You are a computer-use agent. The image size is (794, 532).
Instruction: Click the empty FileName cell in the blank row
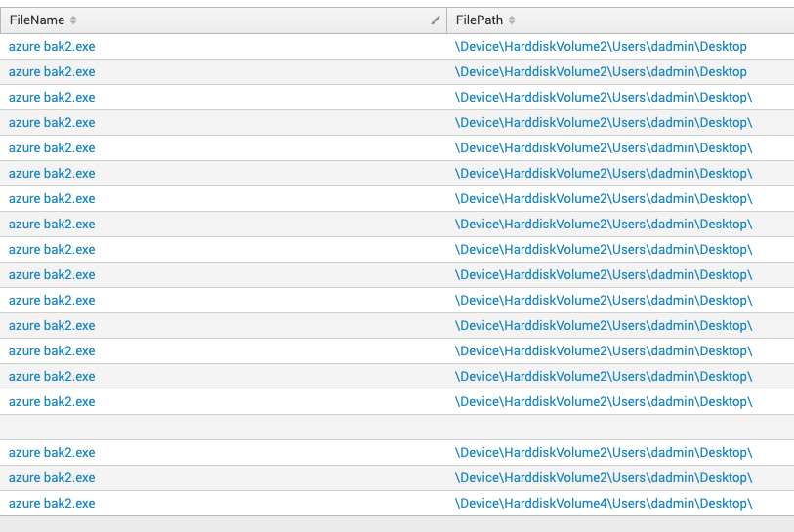tap(223, 427)
